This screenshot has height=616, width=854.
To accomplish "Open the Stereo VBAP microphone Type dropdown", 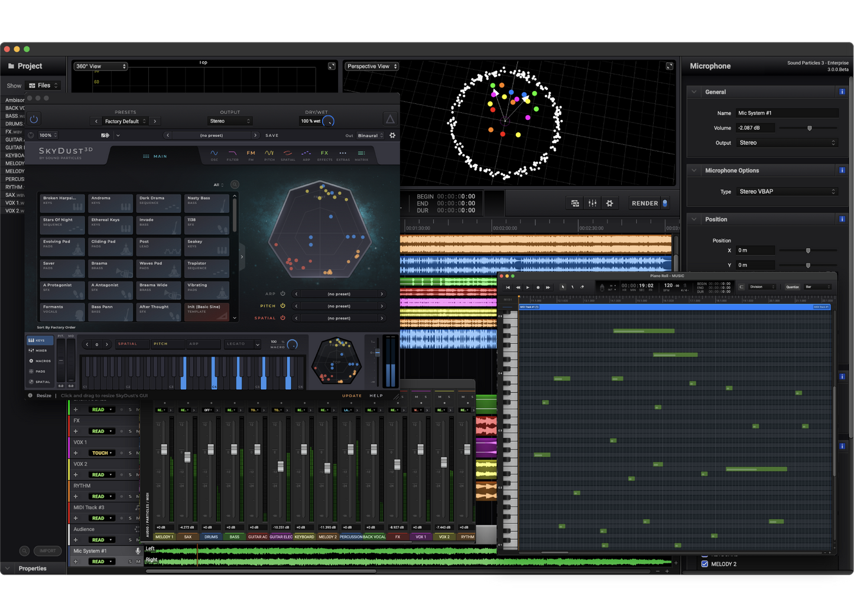I will (x=787, y=191).
